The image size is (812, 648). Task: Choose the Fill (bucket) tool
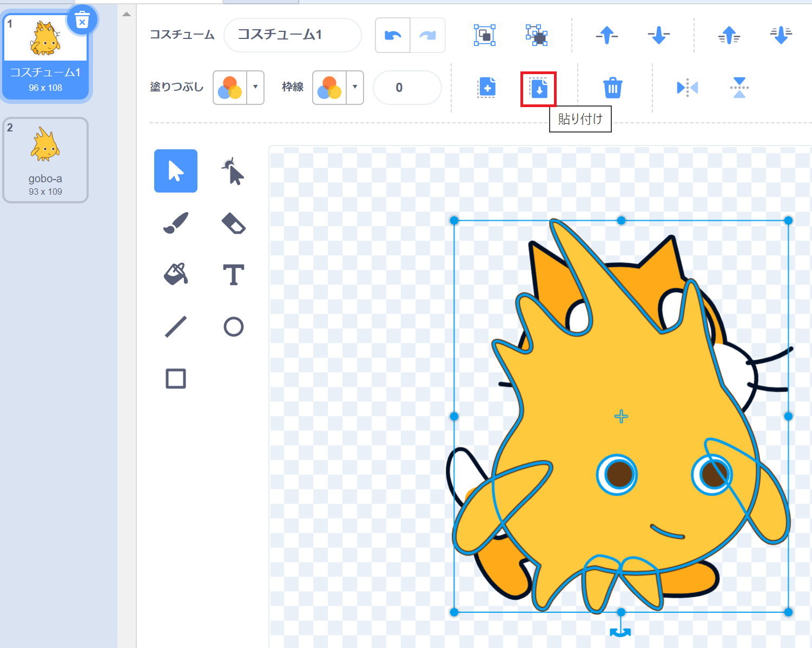click(175, 274)
